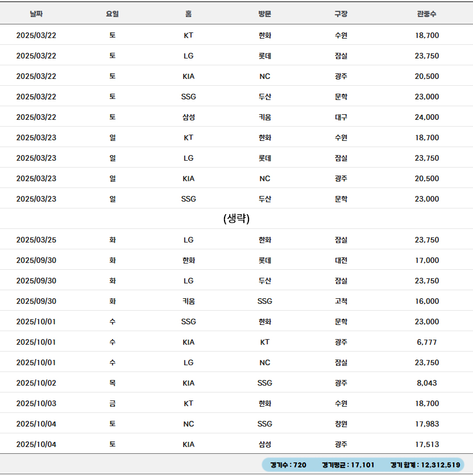This screenshot has height=476, width=473.
Task: Select the 경기평균: 17,101 summary
Action: coord(348,465)
